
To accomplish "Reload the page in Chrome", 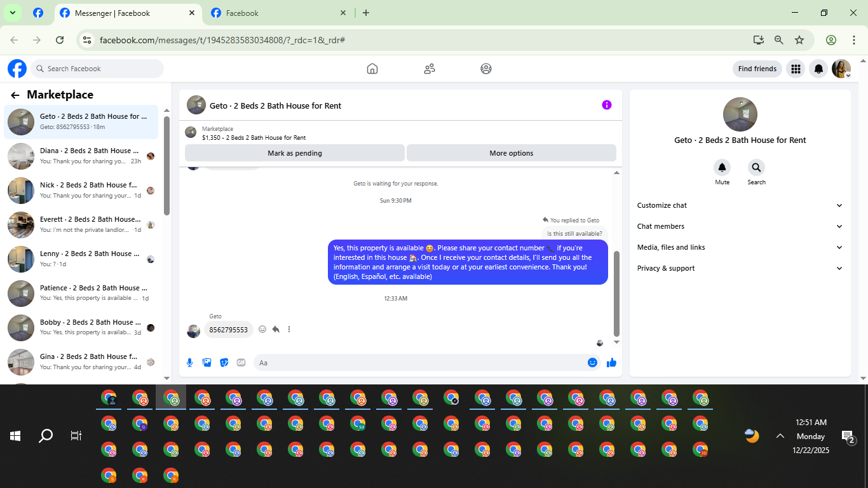I will (60, 40).
